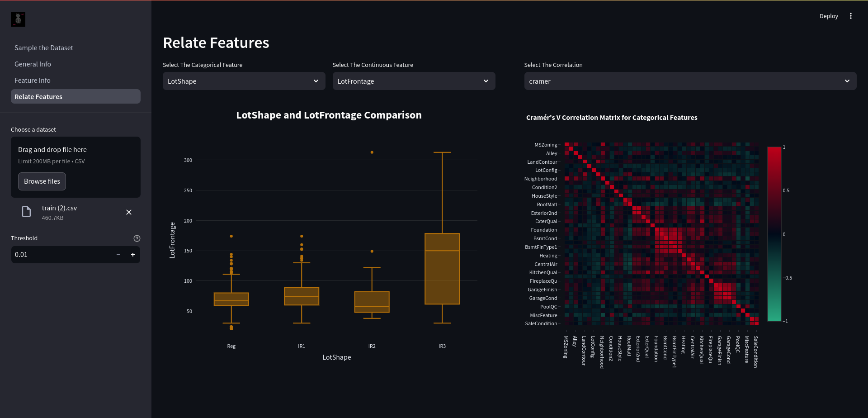Increase the threshold with plus button
The image size is (868, 418).
(x=133, y=255)
